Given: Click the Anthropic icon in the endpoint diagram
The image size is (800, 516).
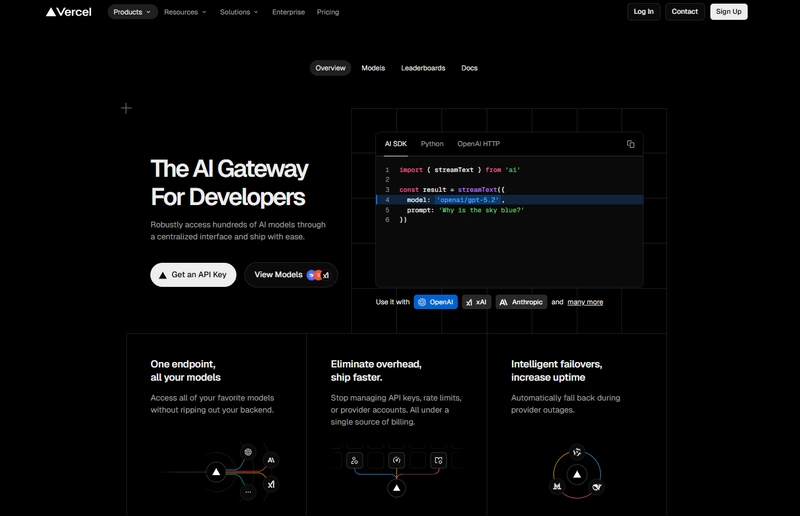Looking at the screenshot, I should click(271, 461).
